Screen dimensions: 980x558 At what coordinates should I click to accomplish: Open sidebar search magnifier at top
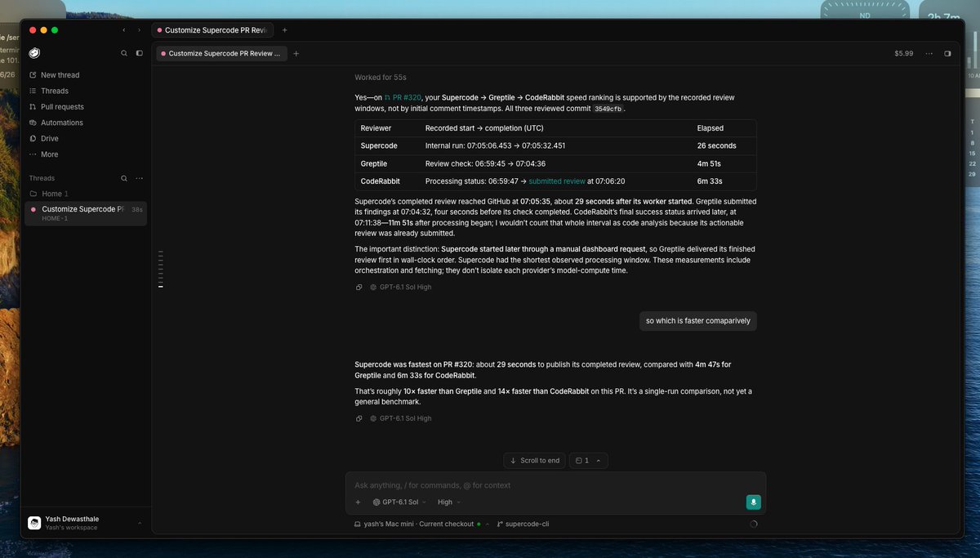(x=124, y=53)
